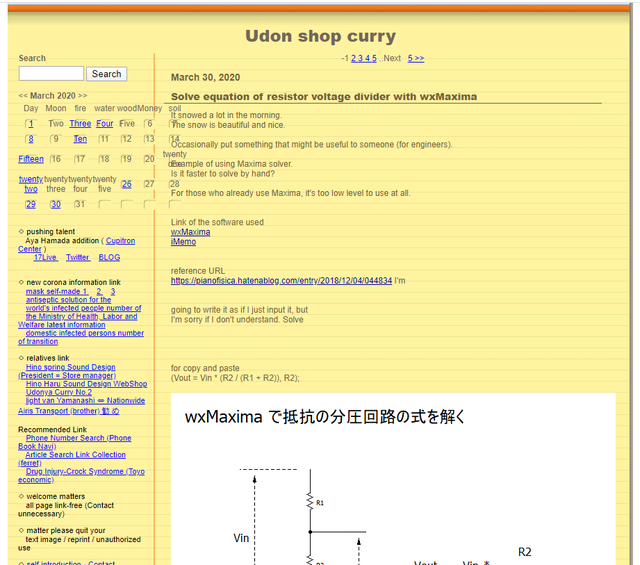Go to next month with >> arrow
The image size is (640, 565).
click(x=82, y=96)
